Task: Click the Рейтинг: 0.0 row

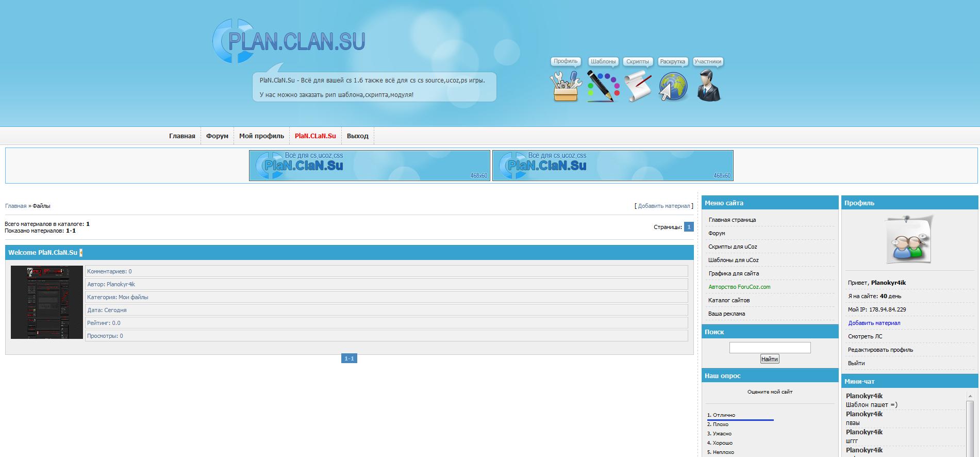Action: tap(387, 323)
